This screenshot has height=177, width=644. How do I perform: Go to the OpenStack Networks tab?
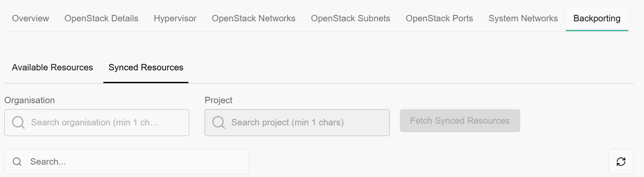(254, 19)
